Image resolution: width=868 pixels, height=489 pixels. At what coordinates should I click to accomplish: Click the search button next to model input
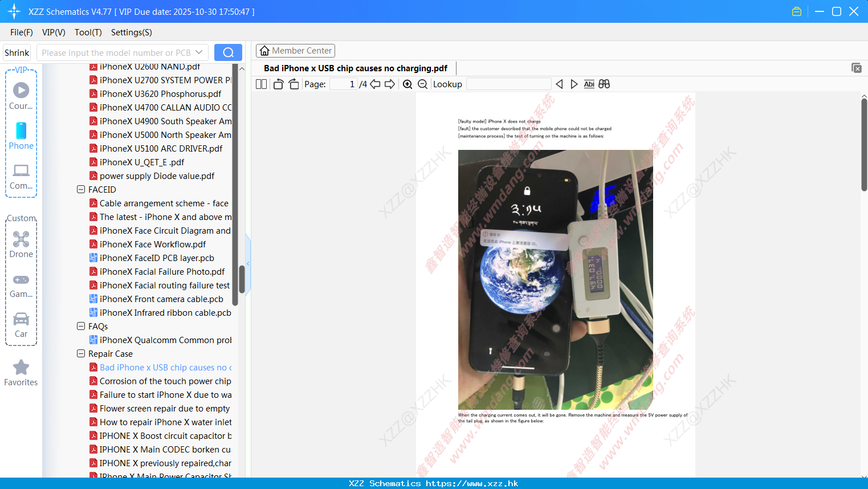click(228, 52)
